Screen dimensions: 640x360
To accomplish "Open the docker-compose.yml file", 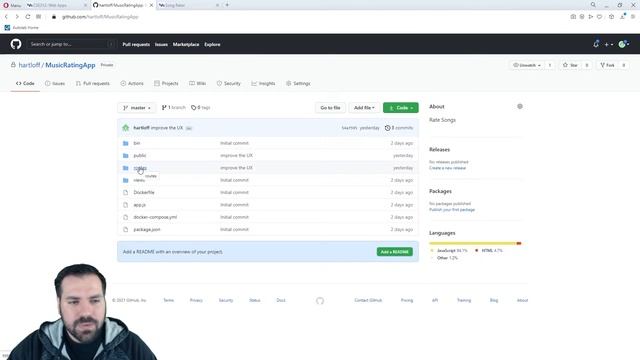I will (155, 217).
